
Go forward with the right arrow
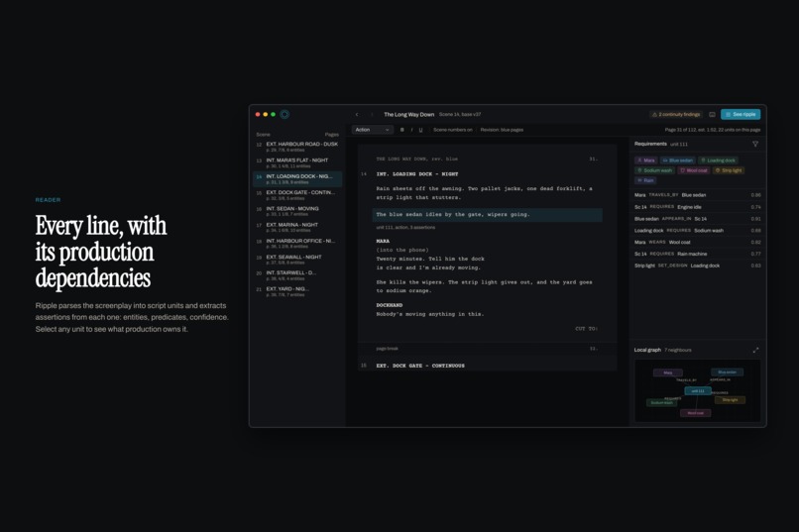[372, 115]
